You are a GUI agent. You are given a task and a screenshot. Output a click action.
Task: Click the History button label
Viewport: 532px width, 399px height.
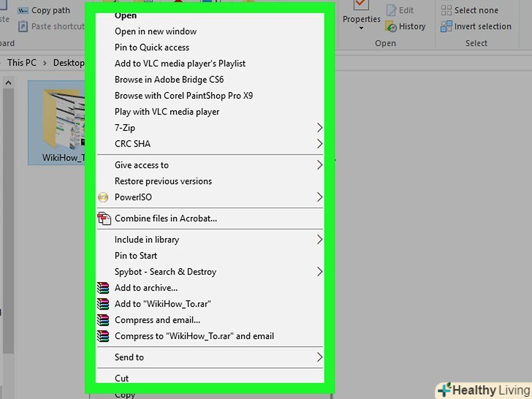click(x=412, y=26)
